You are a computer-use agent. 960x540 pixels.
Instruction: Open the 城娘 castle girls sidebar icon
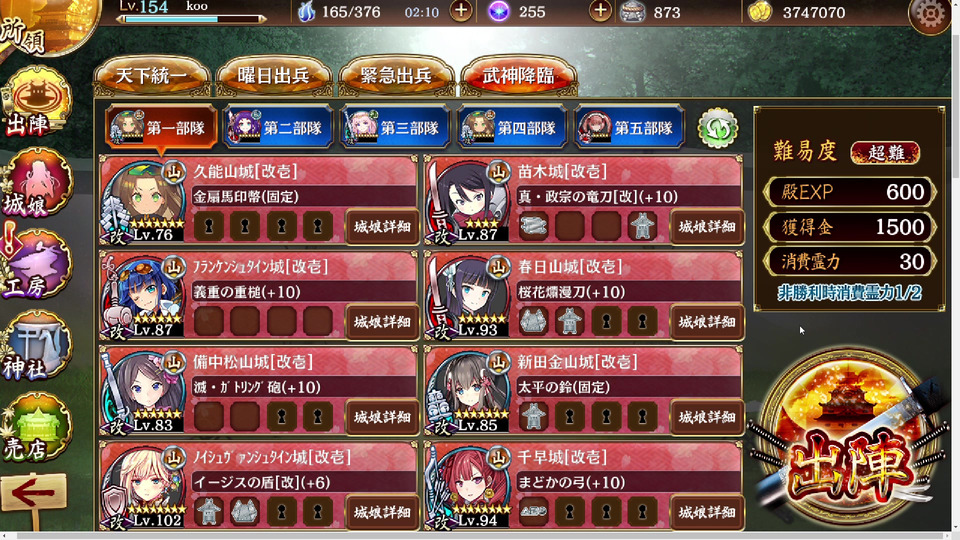point(37,184)
